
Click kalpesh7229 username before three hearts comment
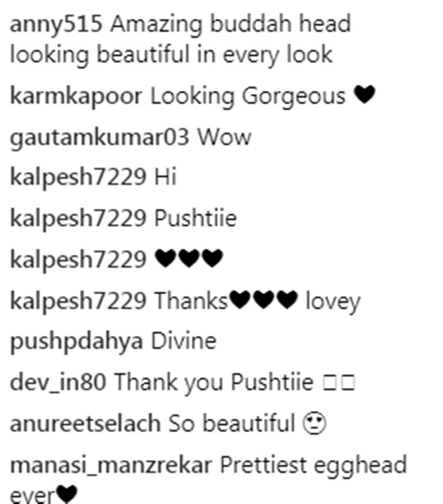(x=78, y=261)
